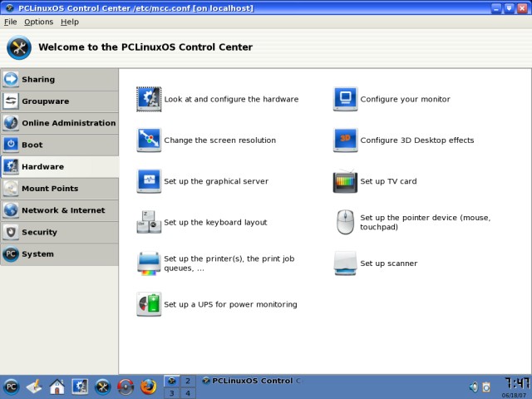Go to the System section
The width and height of the screenshot is (532, 399).
point(59,254)
